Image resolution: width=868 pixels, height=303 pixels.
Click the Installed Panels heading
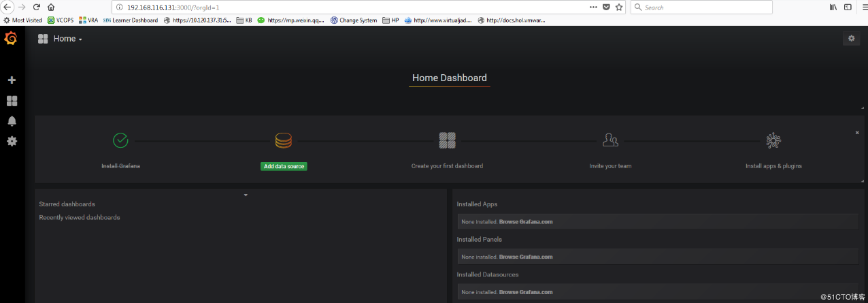coord(478,240)
